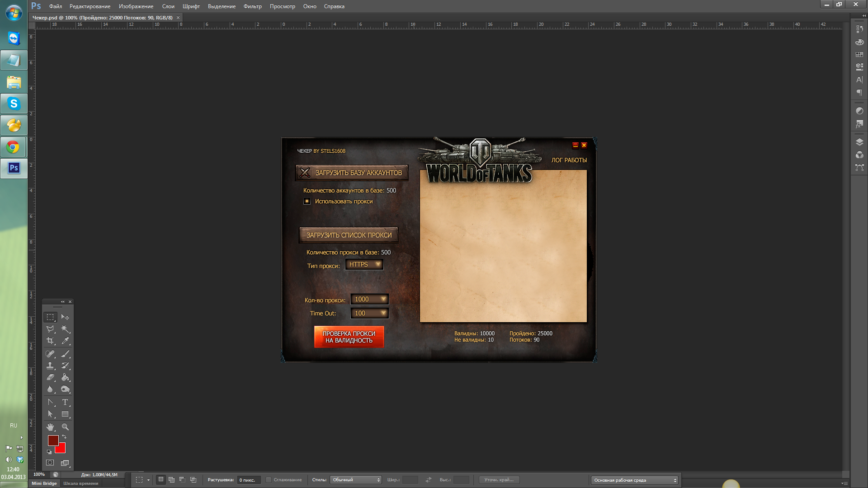Screen dimensions: 868x488
Task: Select the Brush tool
Action: 65,354
